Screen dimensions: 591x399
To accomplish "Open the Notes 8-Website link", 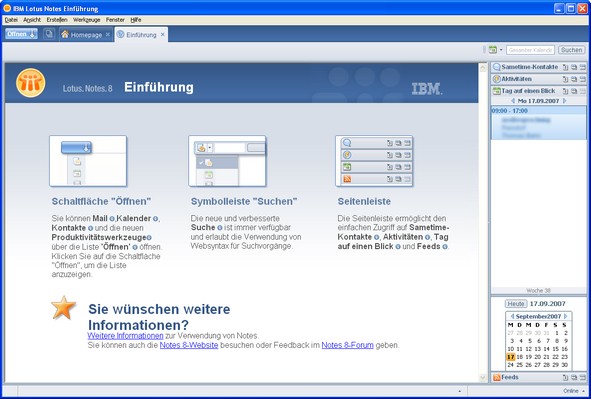I will point(189,345).
